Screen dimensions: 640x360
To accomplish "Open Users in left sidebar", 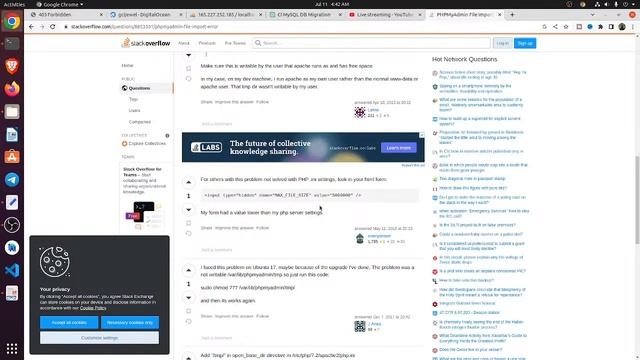I will 134,111.
